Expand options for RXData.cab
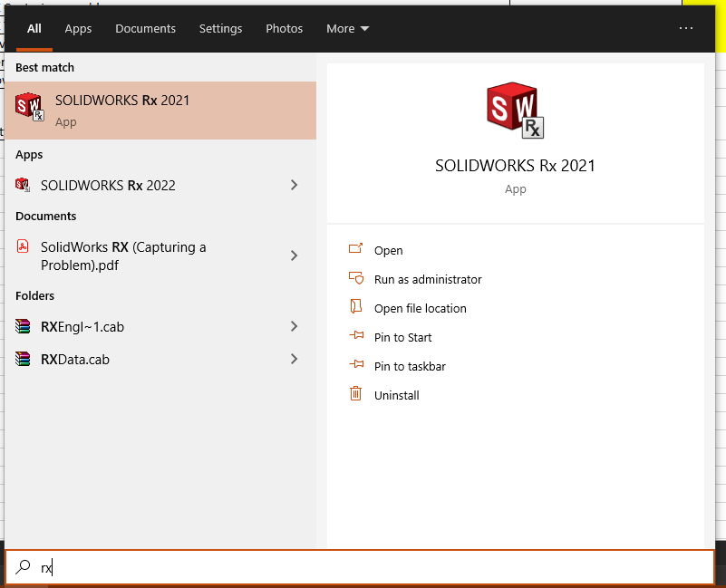This screenshot has height=588, width=726. 293,359
